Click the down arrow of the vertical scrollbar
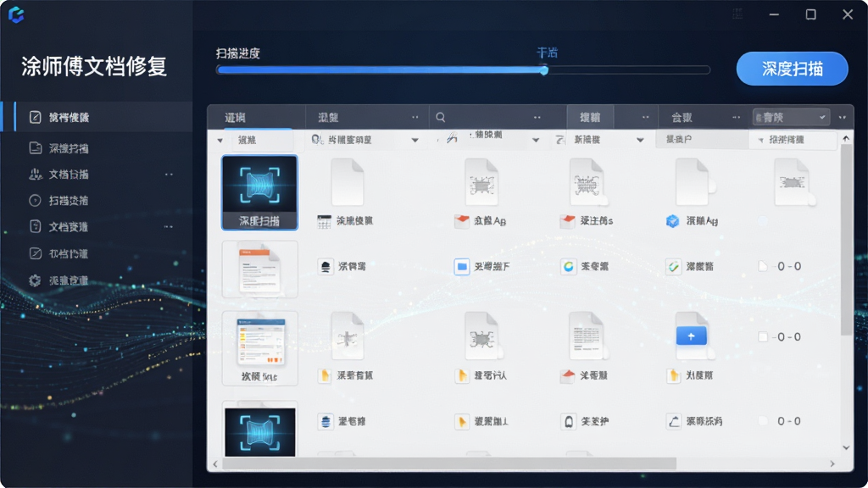 tap(846, 447)
